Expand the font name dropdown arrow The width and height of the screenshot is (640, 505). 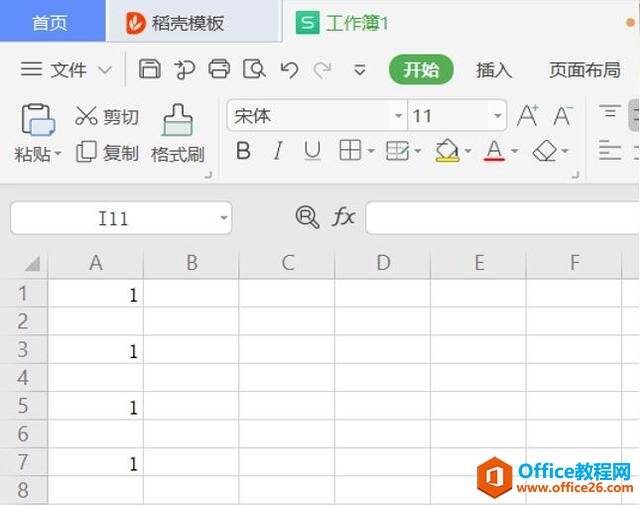[x=398, y=116]
